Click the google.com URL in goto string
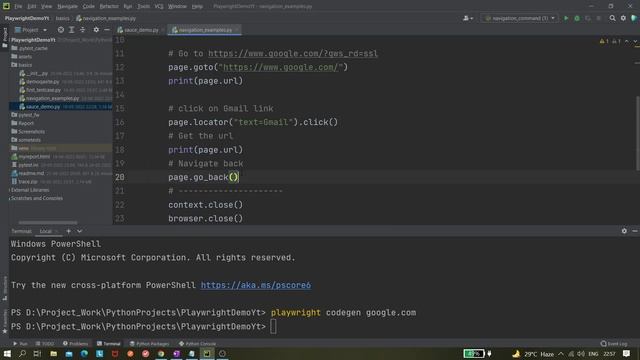 281,67
